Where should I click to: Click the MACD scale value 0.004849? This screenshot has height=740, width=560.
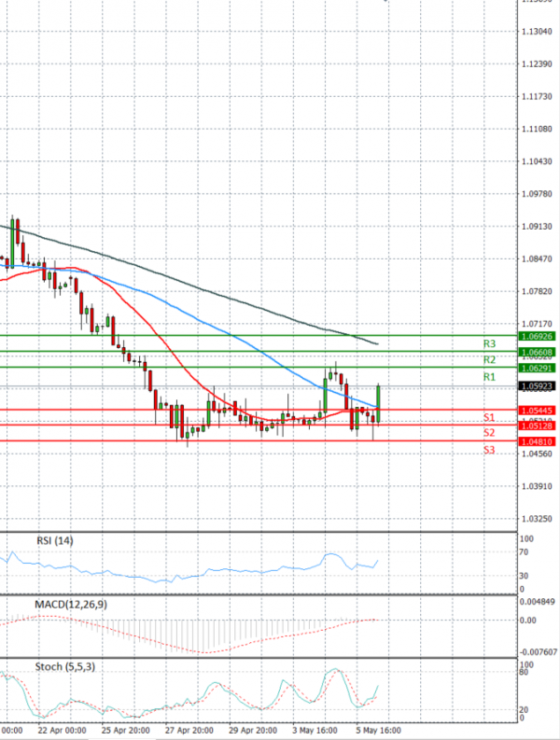(x=538, y=602)
